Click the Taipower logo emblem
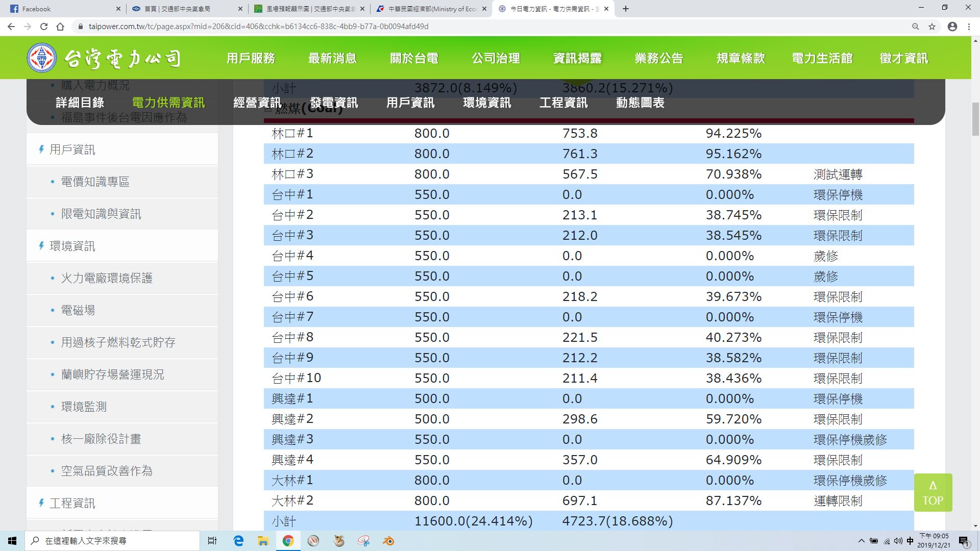The width and height of the screenshot is (980, 551). (42, 58)
